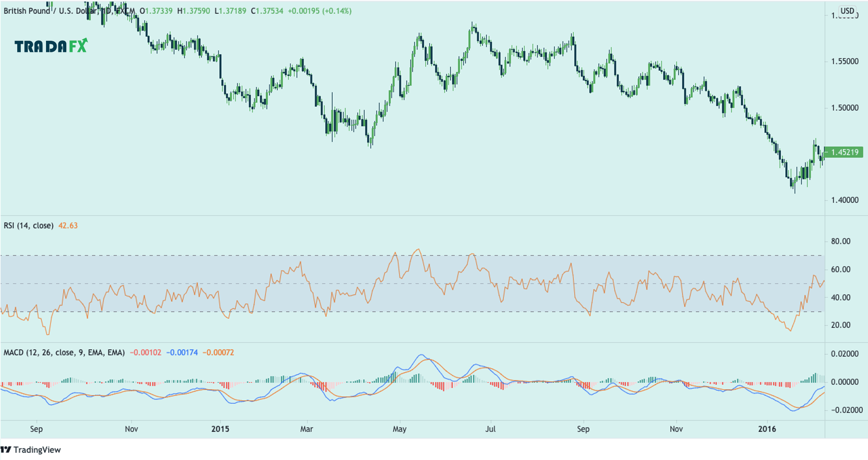Open the USD currency selector
The image size is (868, 460).
coord(847,11)
